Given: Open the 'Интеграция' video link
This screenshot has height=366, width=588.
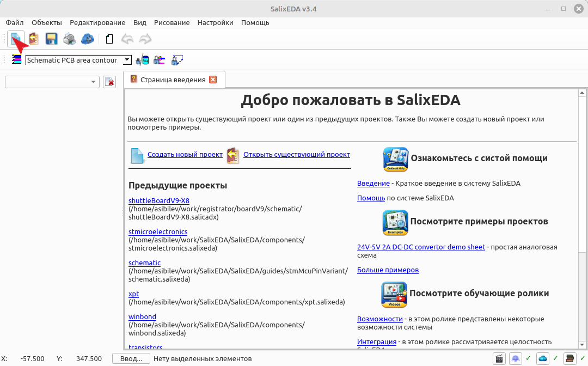Looking at the screenshot, I should coord(377,341).
